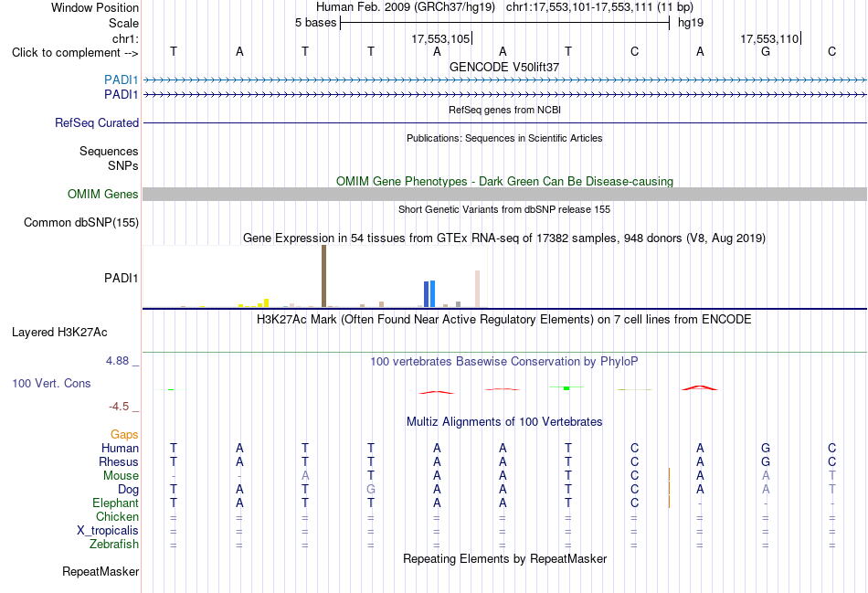Click the PADI1 GTEx expression label

click(121, 278)
